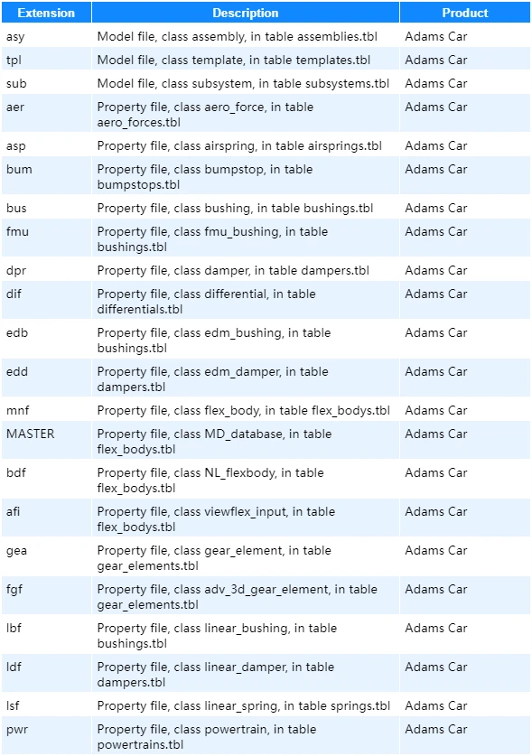532x756 pixels.
Task: Click the airsprings.tbl description cell
Action: coord(246,145)
